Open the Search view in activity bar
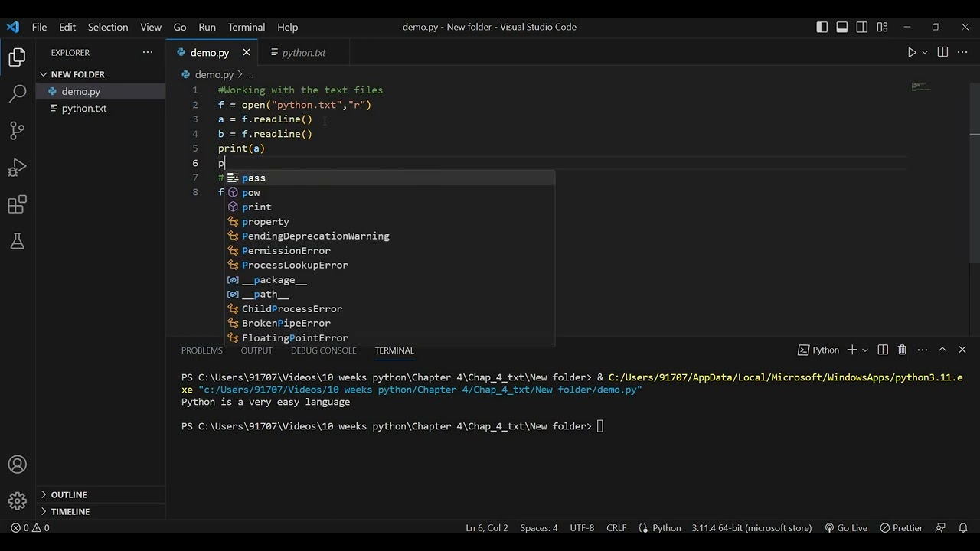The width and height of the screenshot is (980, 551). [x=17, y=94]
